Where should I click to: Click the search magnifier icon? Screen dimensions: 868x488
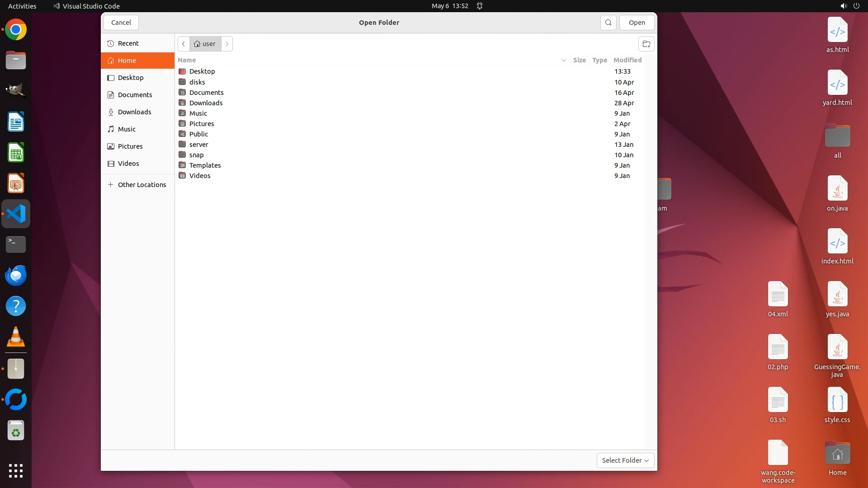pyautogui.click(x=608, y=23)
